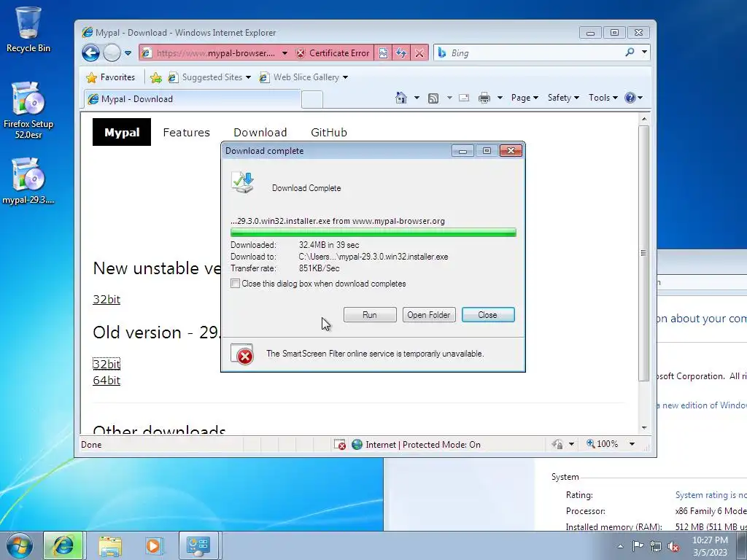Select the Mypal - Download tab
This screenshot has width=747, height=560.
(x=192, y=99)
